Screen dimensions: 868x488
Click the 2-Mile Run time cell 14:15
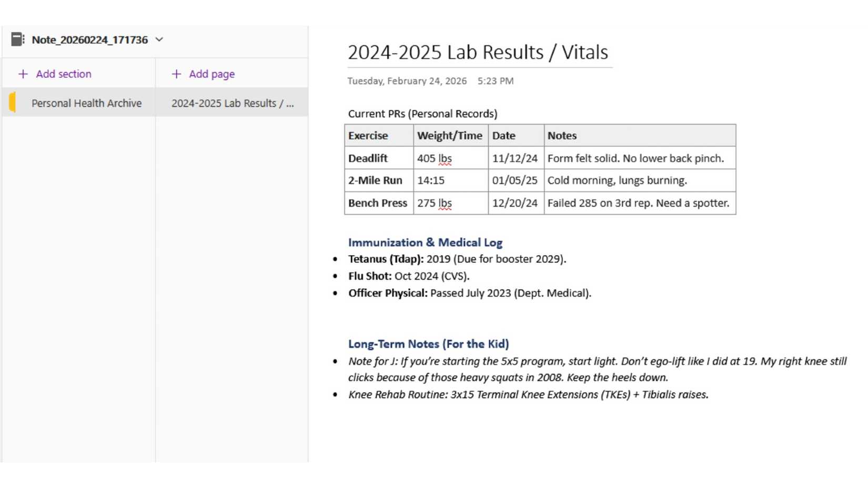click(x=431, y=180)
